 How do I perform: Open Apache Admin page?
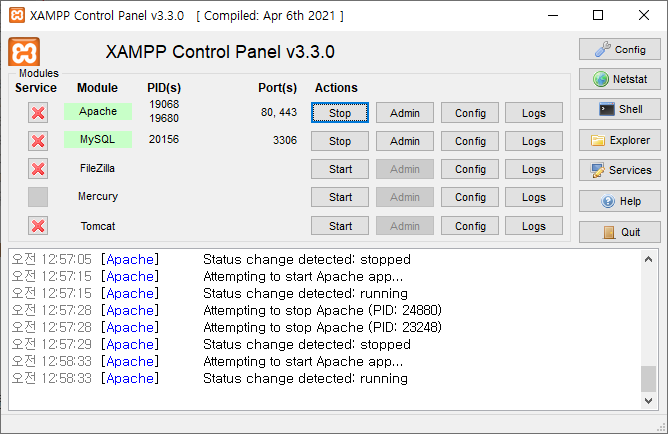click(405, 113)
